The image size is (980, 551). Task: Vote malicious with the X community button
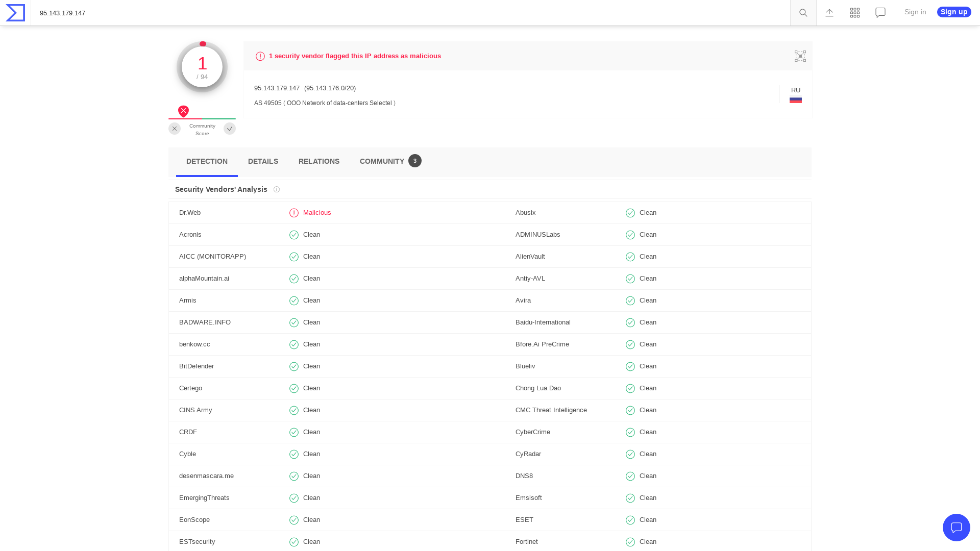pos(175,129)
